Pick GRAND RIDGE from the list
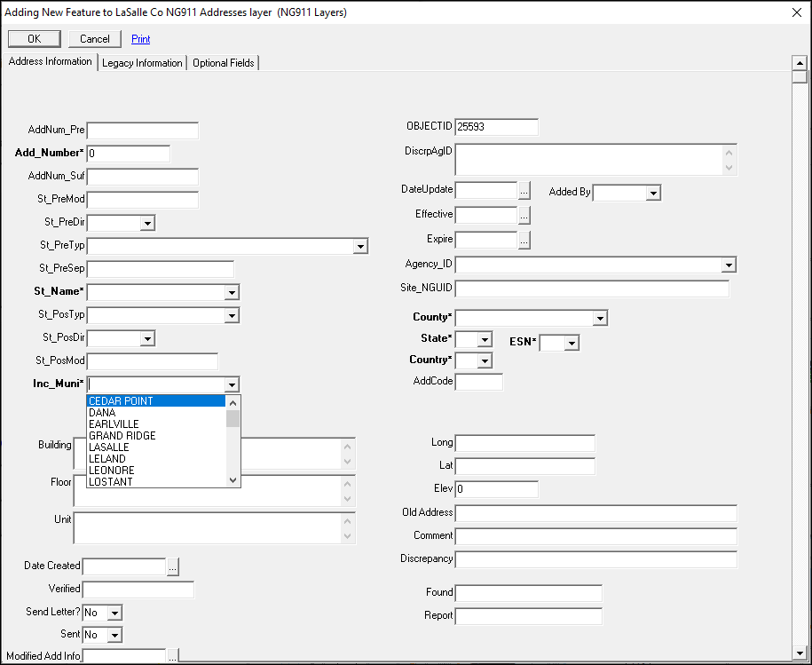This screenshot has height=665, width=812. click(156, 436)
